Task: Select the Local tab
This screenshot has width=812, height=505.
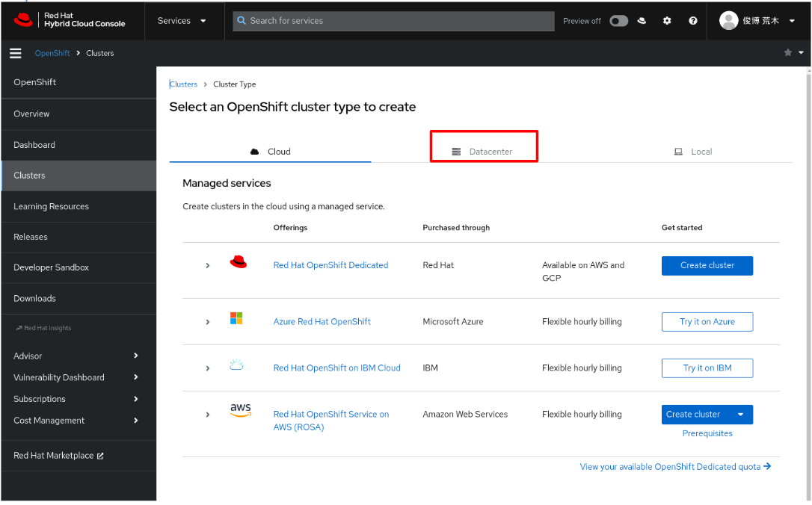Action: [693, 151]
